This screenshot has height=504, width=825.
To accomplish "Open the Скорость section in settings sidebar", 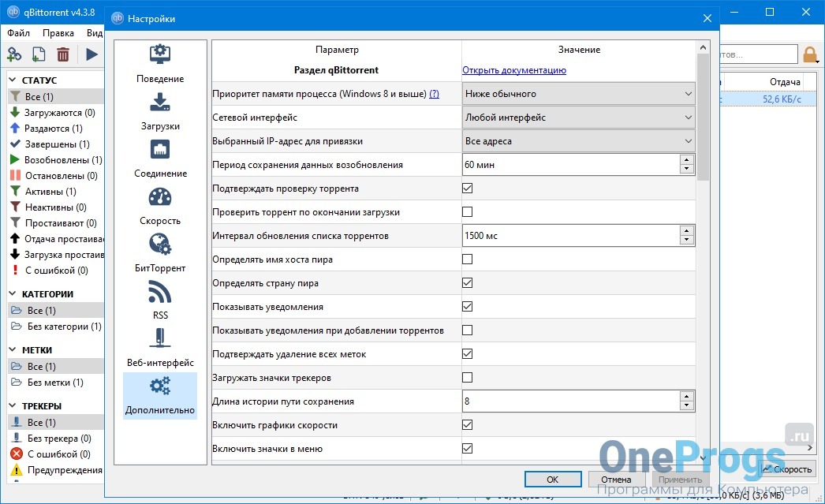I will pos(160,206).
